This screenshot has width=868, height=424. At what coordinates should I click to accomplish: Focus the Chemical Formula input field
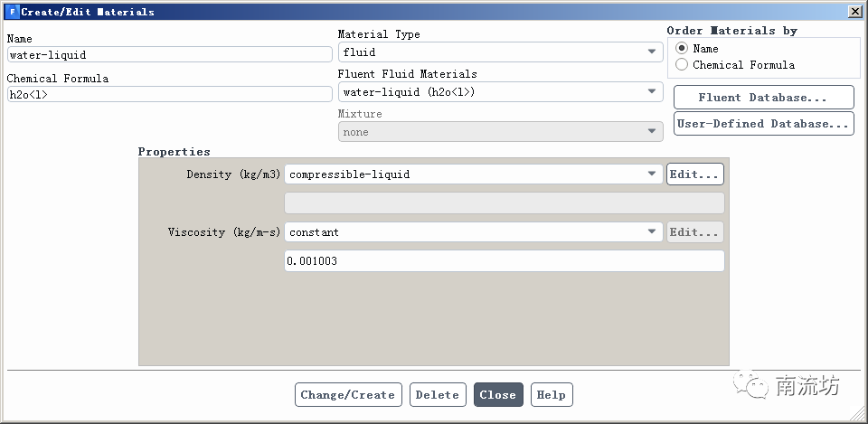(169, 94)
